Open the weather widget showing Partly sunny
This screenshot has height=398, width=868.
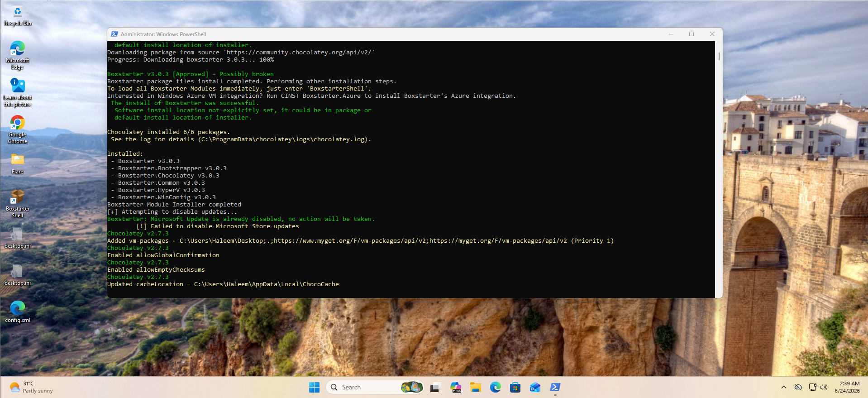[x=32, y=387]
